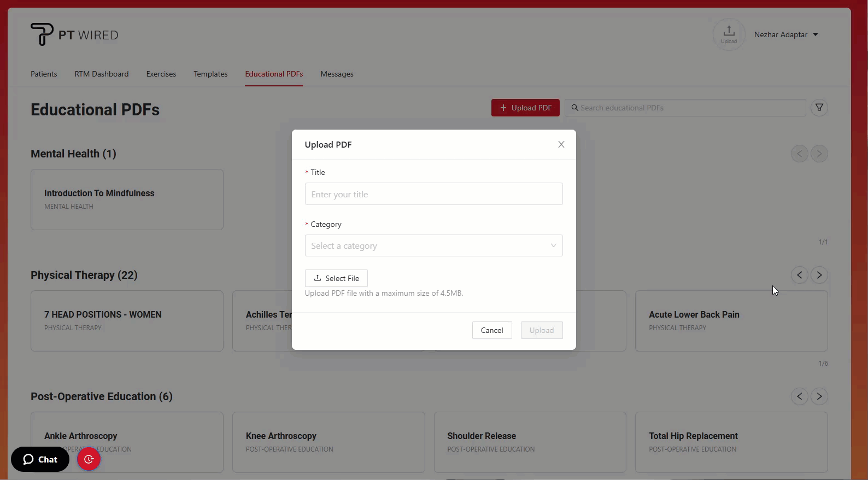Open the Templates tab

pyautogui.click(x=210, y=74)
